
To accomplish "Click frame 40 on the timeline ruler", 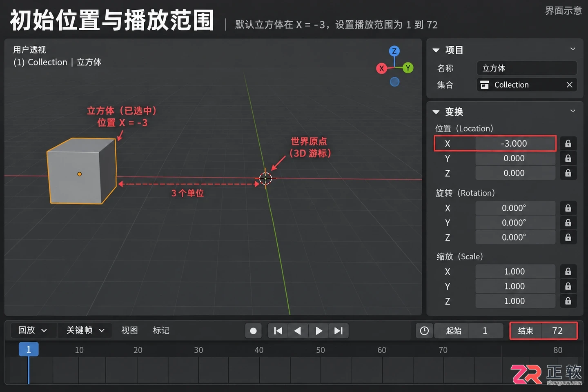I will [259, 350].
